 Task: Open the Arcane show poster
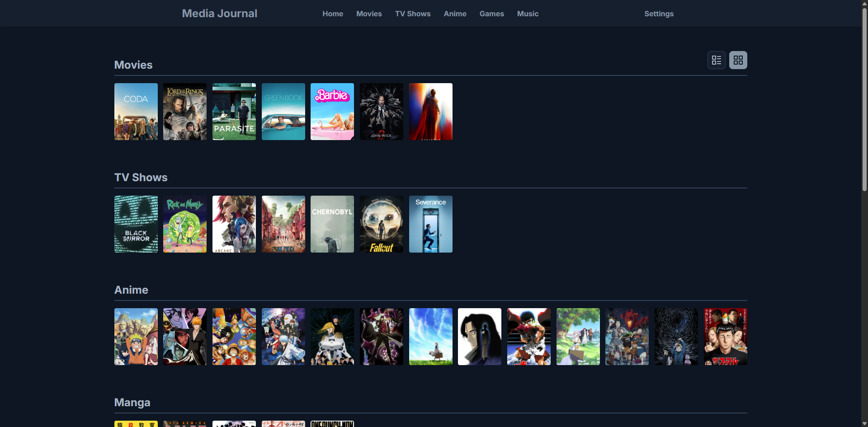pos(234,224)
